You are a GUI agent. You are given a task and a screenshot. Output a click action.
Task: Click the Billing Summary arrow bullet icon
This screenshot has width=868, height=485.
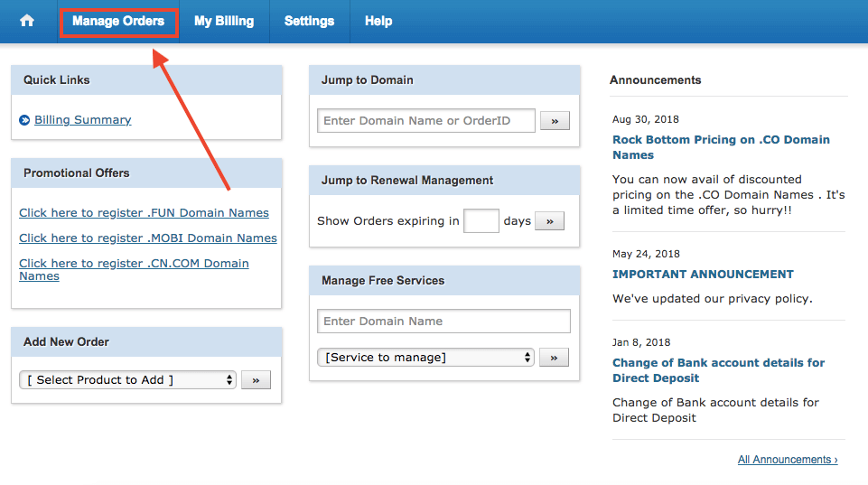point(24,120)
